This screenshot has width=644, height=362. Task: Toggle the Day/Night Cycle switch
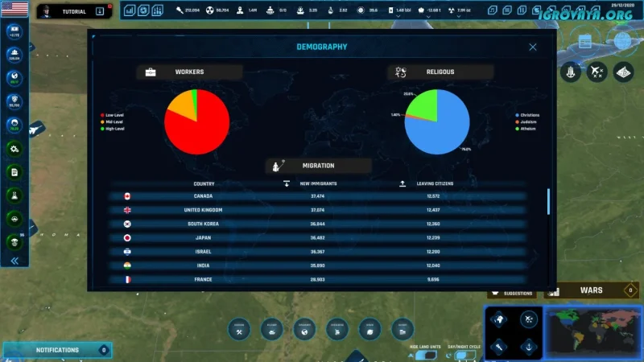pos(462,354)
